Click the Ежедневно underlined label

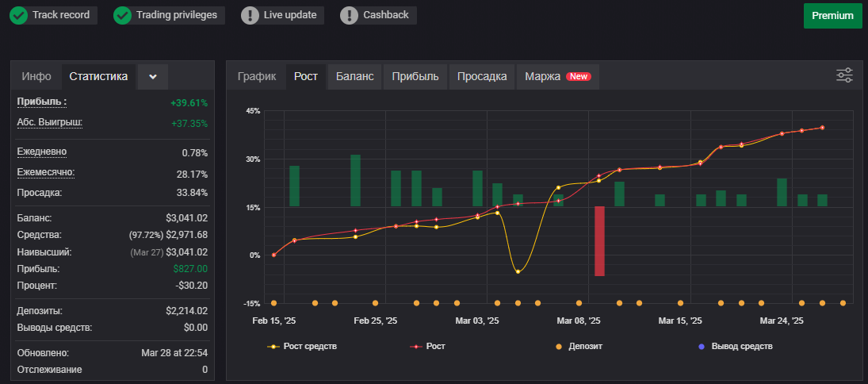coord(42,152)
